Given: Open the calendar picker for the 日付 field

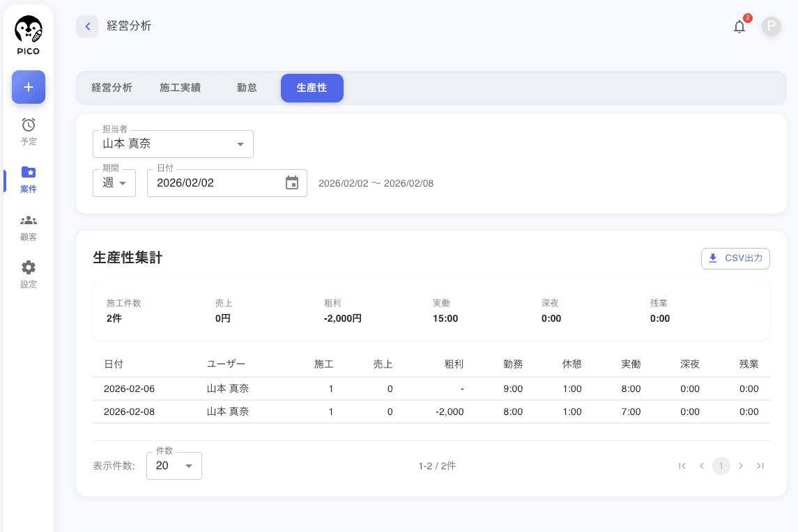Looking at the screenshot, I should [292, 182].
